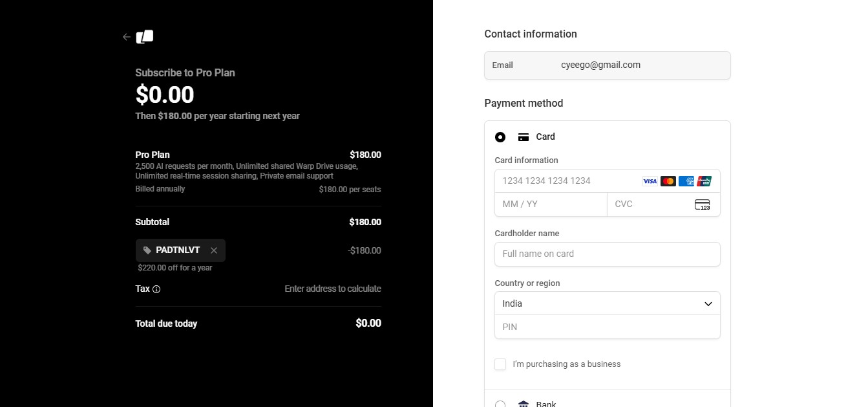Click the promo tag icon
Viewport: 868px width, 407px height.
coord(147,250)
